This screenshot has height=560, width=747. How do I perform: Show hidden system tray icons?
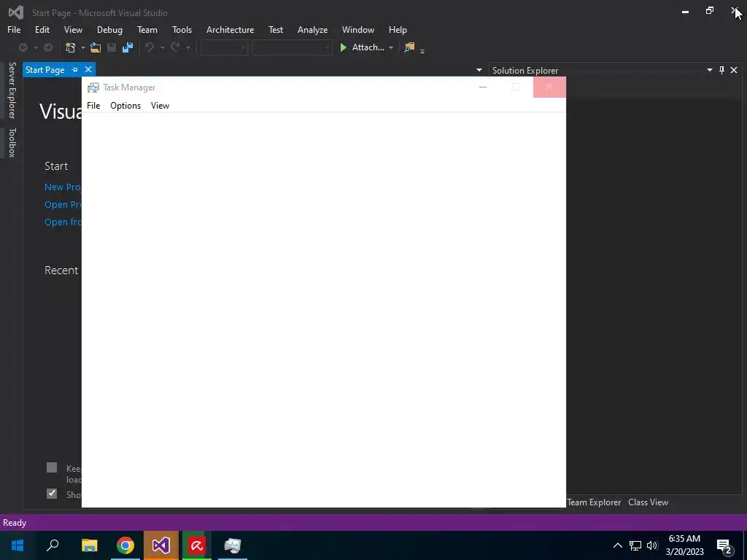point(617,545)
